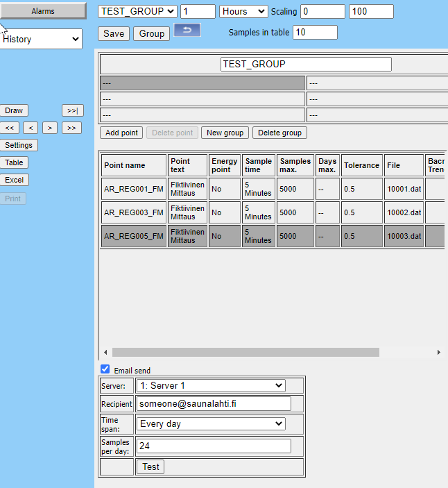Image resolution: width=448 pixels, height=488 pixels.
Task: Open the Server dropdown showing Server 1
Action: [x=211, y=385]
